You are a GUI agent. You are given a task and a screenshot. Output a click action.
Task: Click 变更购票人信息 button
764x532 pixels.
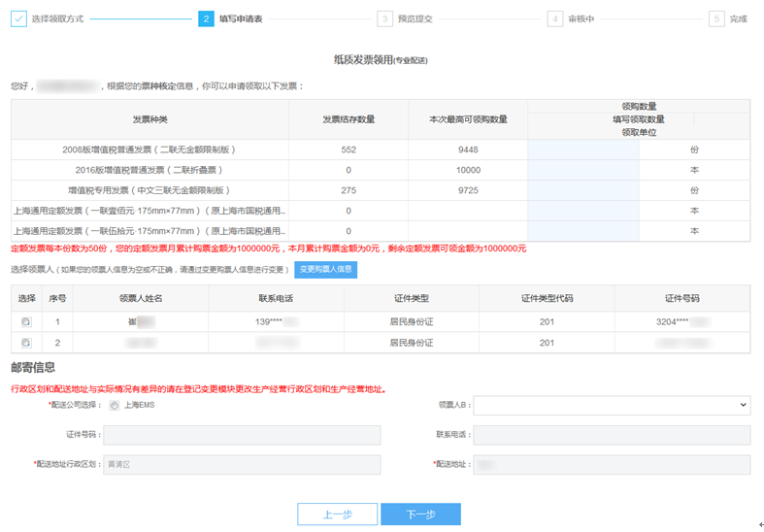tap(325, 269)
